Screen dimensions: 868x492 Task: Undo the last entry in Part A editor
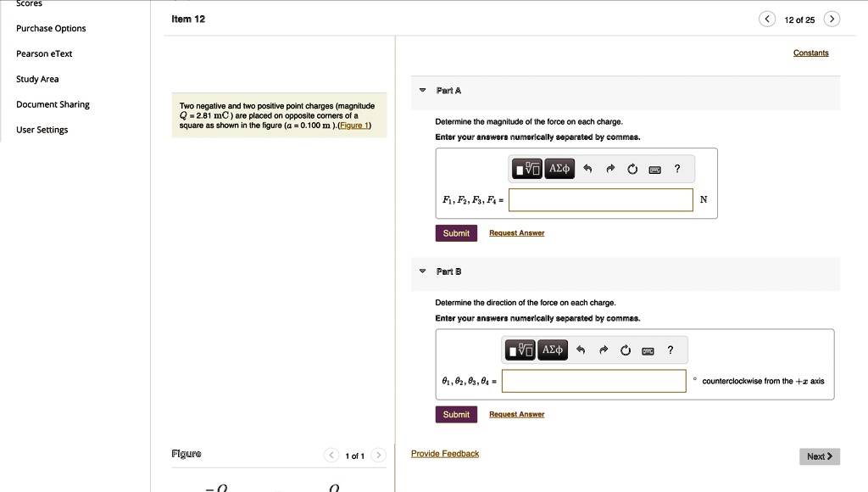click(588, 168)
